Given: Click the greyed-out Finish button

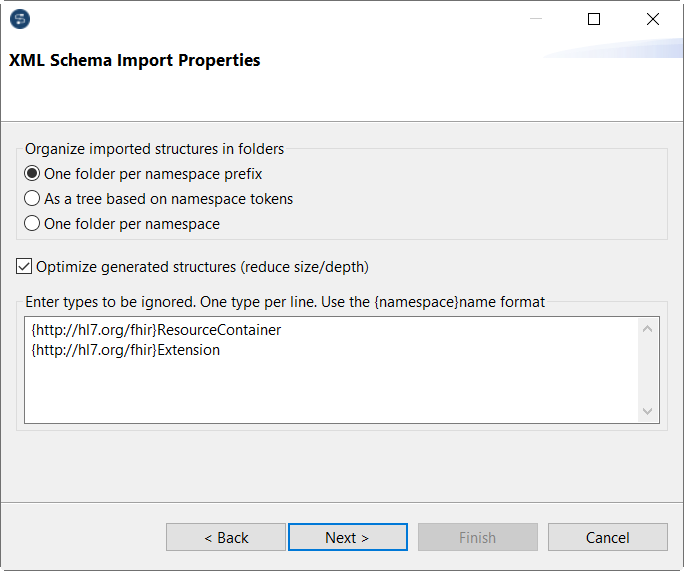Looking at the screenshot, I should coord(477,537).
